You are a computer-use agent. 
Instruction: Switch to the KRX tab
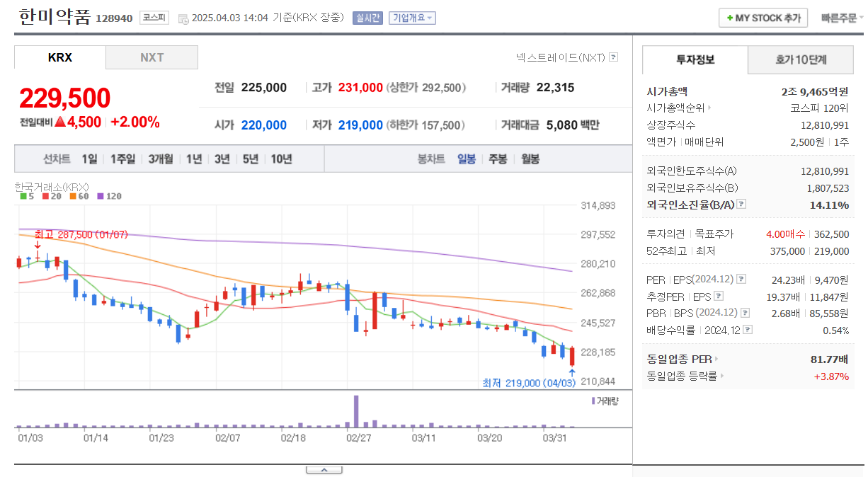point(60,57)
